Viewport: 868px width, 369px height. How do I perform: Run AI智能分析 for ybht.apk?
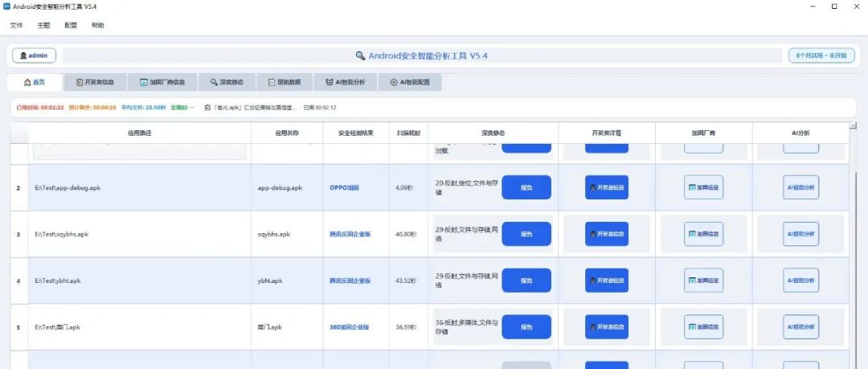click(x=801, y=281)
